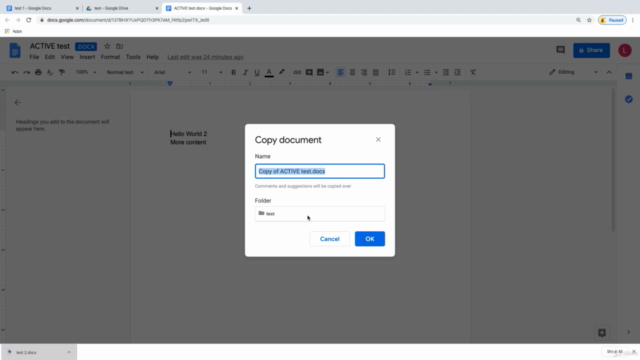The image size is (640, 360).
Task: Click the Apps bookmarks shortcut
Action: click(13, 31)
